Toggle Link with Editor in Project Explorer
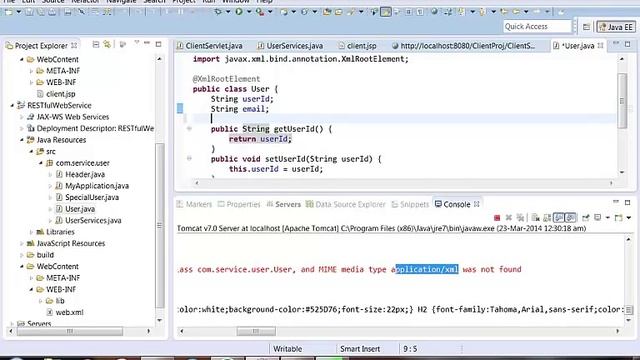Image resolution: width=640 pixels, height=360 pixels. [x=107, y=44]
